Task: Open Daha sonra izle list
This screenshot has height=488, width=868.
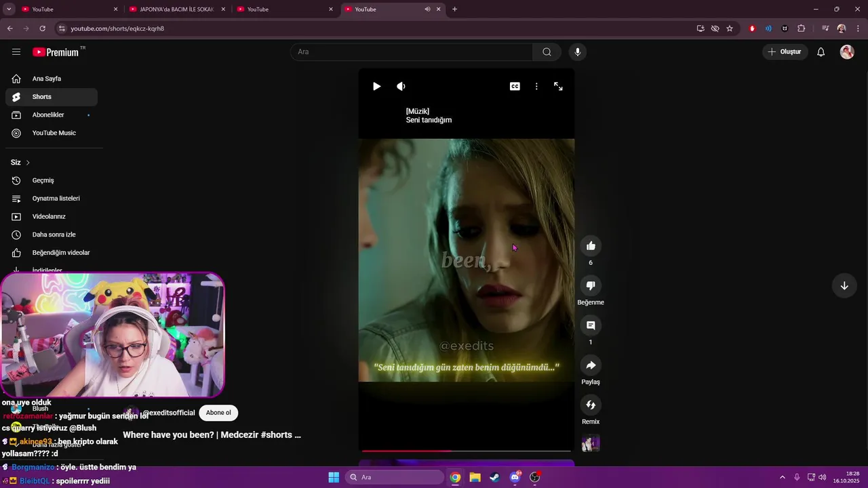Action: pos(52,235)
